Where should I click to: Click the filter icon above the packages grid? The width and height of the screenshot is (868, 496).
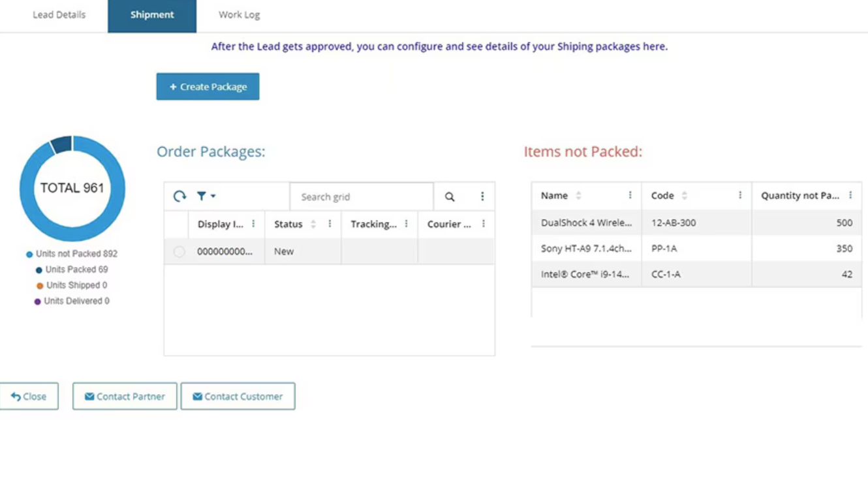201,196
